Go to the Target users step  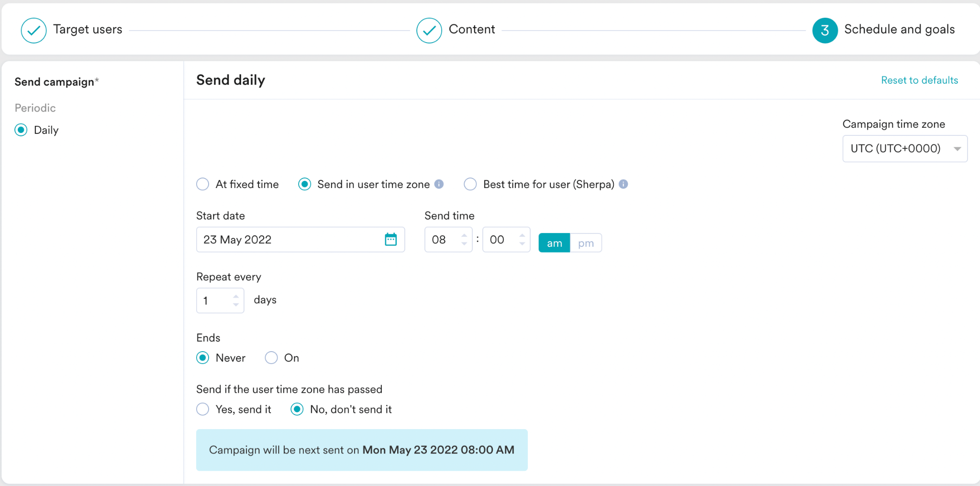[x=88, y=30]
